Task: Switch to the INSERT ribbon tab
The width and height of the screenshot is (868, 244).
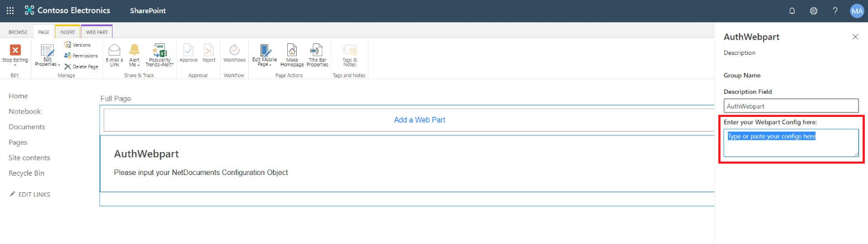Action: pos(67,32)
